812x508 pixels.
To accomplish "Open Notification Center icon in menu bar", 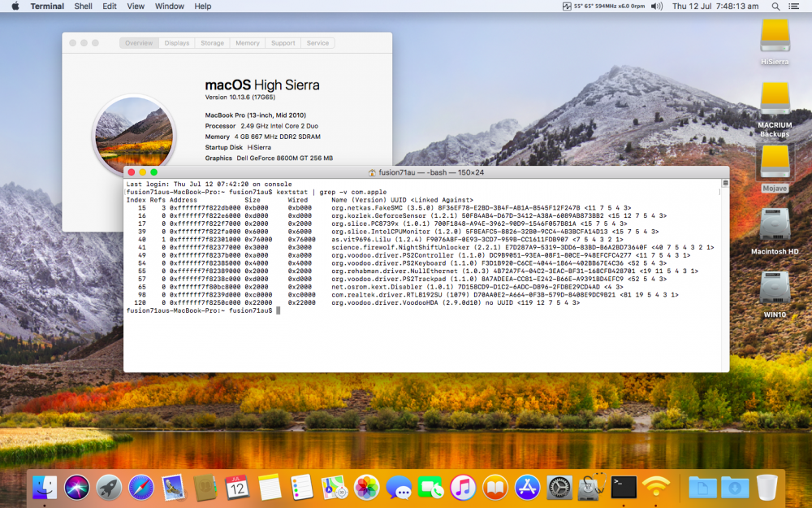I will (793, 7).
